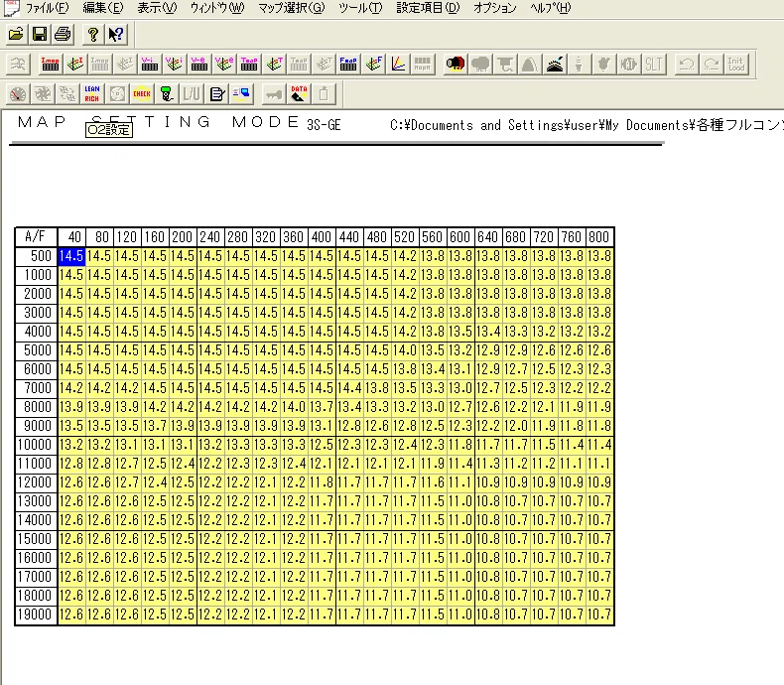Open the Fmap 3D graph icon
Image resolution: width=784 pixels, height=685 pixels.
pos(373,64)
